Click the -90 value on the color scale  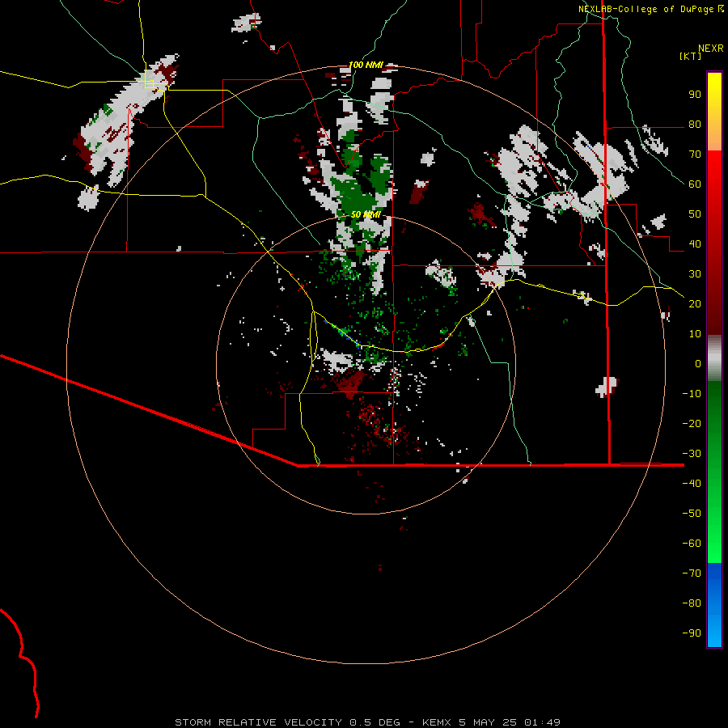click(692, 633)
